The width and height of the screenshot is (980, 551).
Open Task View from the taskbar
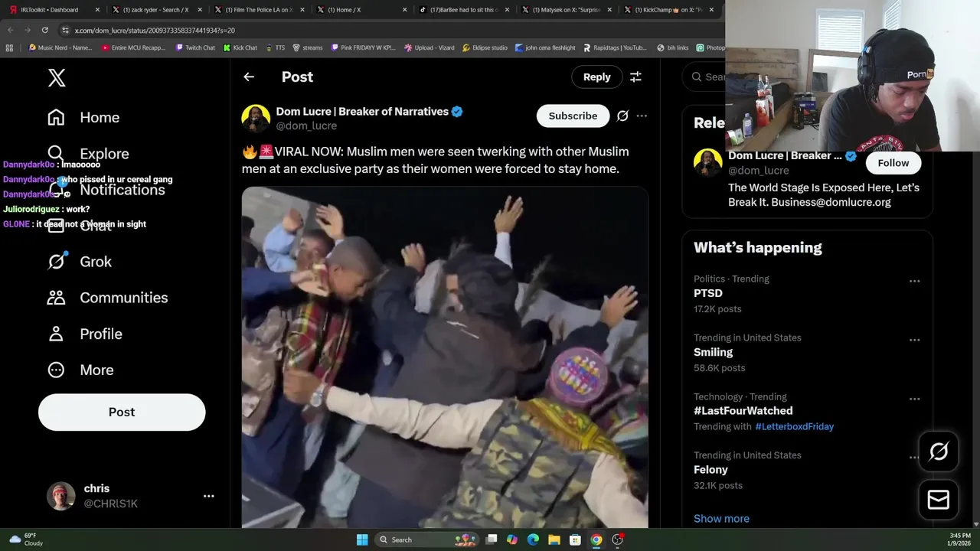point(492,540)
